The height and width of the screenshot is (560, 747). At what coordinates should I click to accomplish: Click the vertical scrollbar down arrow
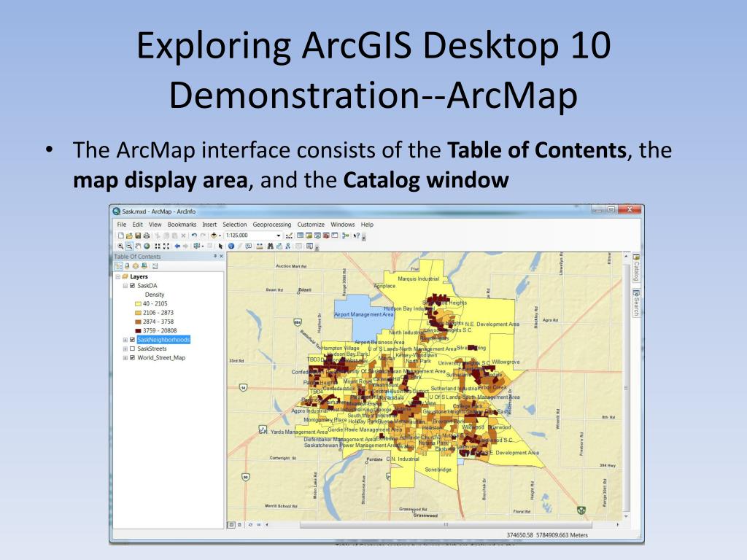click(x=626, y=516)
